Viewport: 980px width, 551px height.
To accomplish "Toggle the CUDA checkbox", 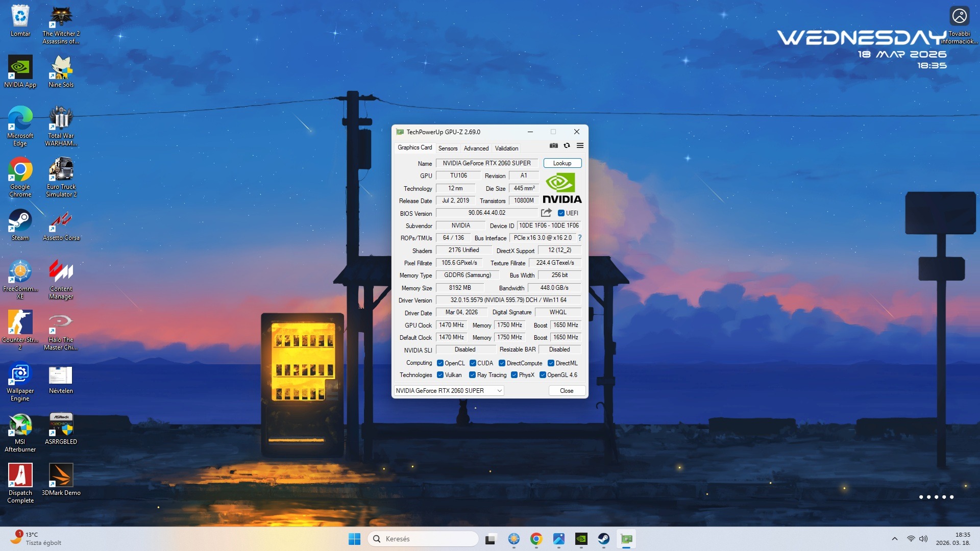I will [x=473, y=363].
